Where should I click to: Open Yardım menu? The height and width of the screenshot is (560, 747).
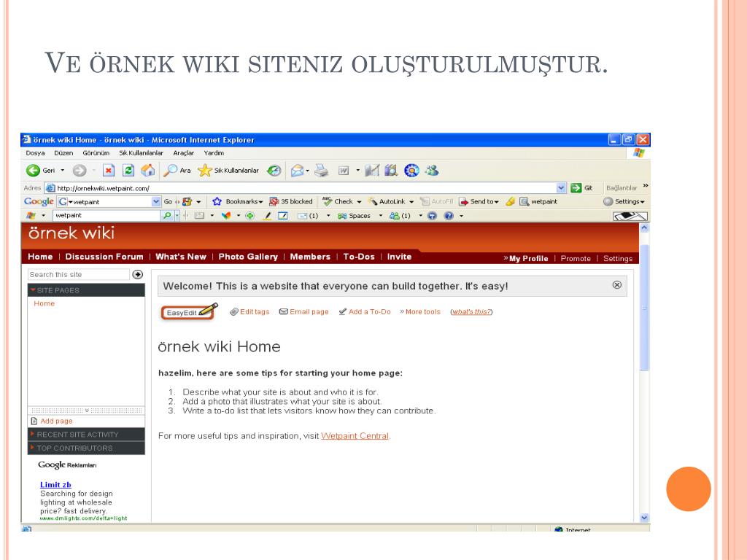pos(214,153)
